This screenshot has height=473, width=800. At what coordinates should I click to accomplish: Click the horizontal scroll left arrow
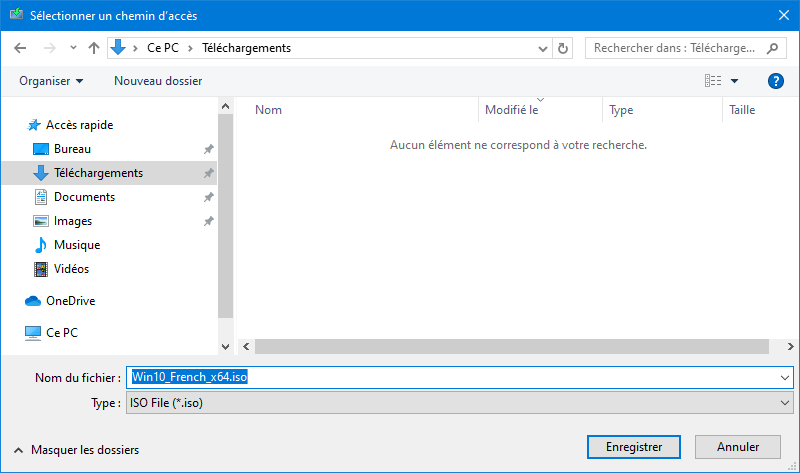(x=246, y=346)
